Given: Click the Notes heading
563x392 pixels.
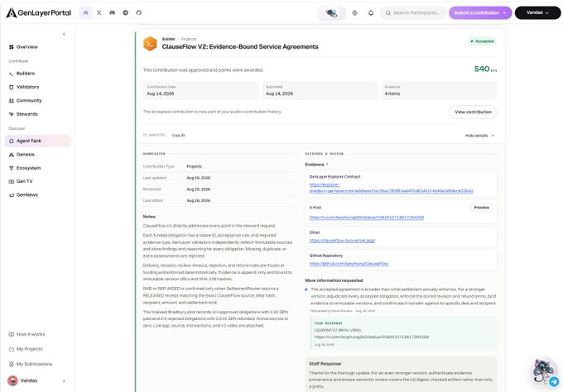Looking at the screenshot, I should [x=149, y=217].
